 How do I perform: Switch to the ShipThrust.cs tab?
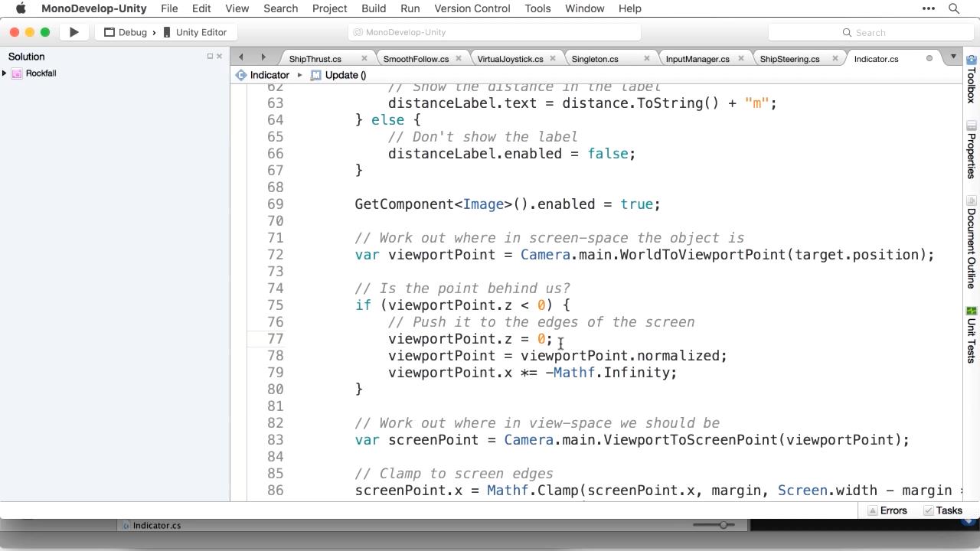[x=315, y=59]
